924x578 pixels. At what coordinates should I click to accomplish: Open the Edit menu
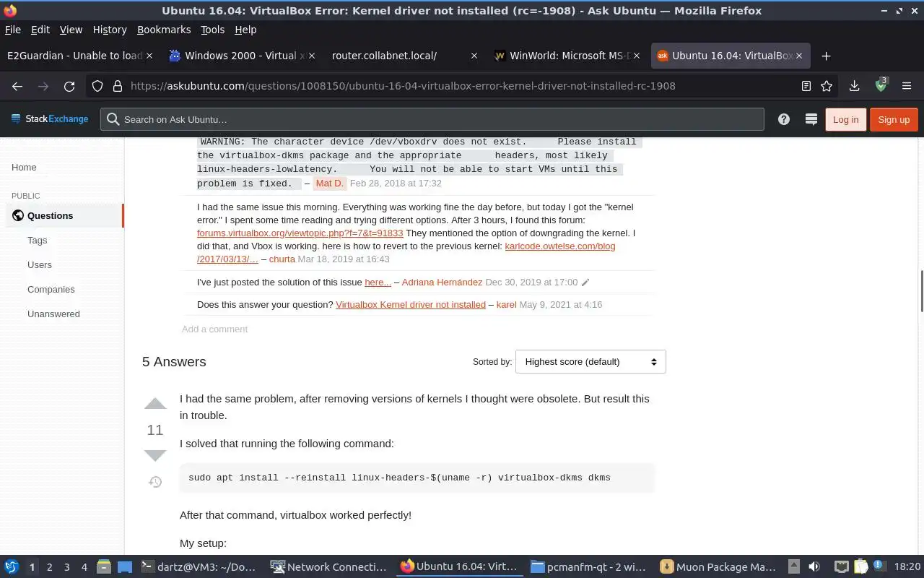(40, 30)
